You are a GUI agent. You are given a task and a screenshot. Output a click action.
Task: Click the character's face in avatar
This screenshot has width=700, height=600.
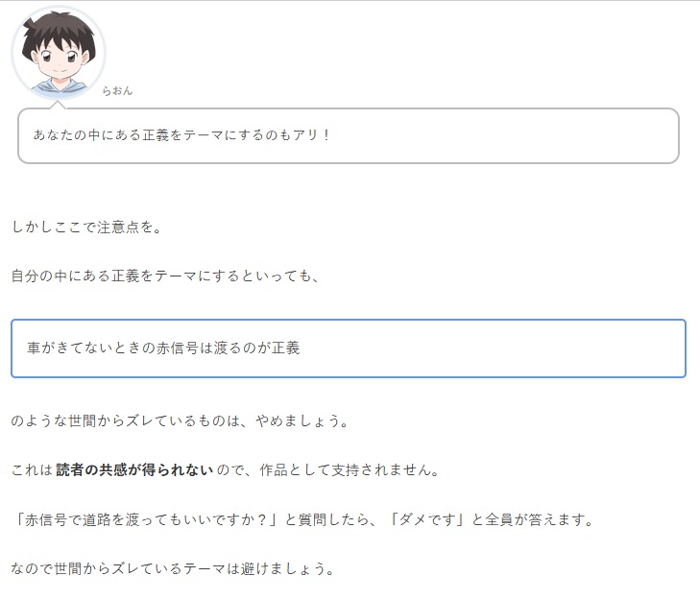59,61
